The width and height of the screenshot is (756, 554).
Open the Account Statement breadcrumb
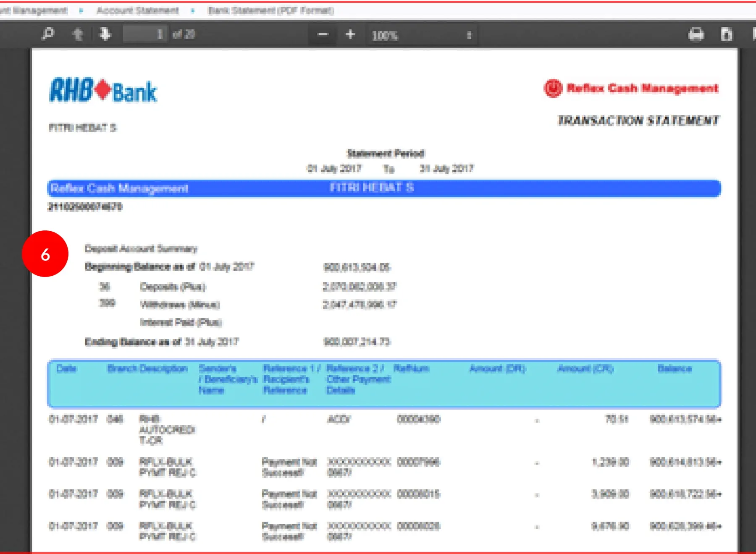(137, 10)
